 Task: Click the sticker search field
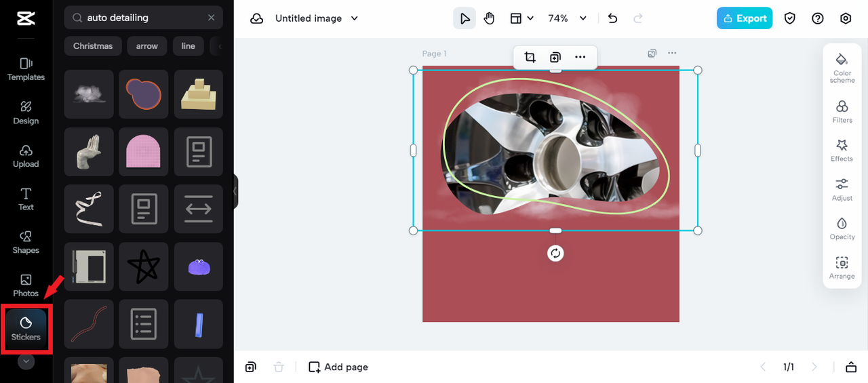144,18
